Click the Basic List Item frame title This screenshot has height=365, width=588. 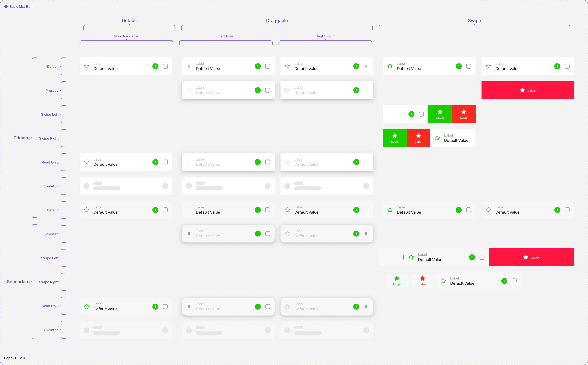21,7
